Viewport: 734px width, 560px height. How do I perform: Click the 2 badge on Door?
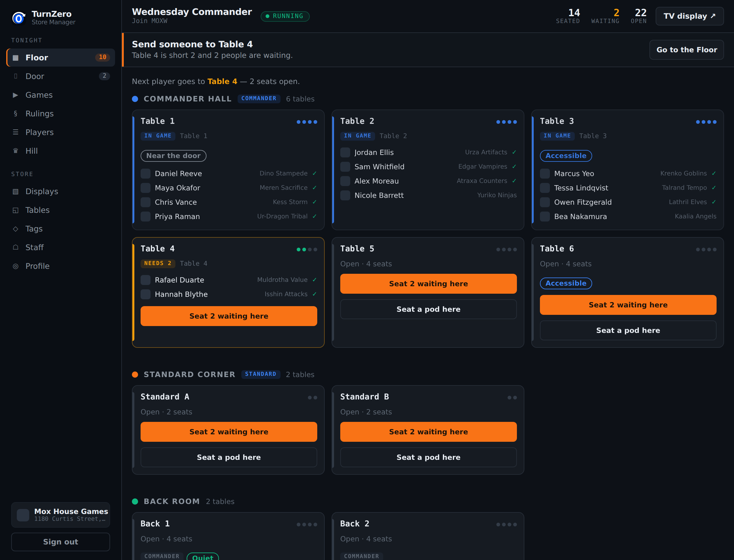click(x=104, y=76)
